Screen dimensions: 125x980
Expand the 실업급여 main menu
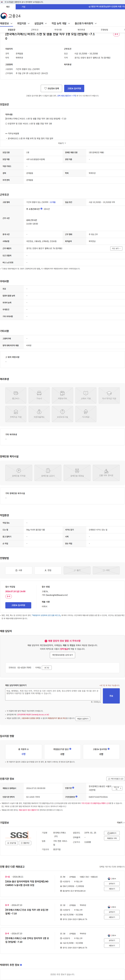[41, 24]
